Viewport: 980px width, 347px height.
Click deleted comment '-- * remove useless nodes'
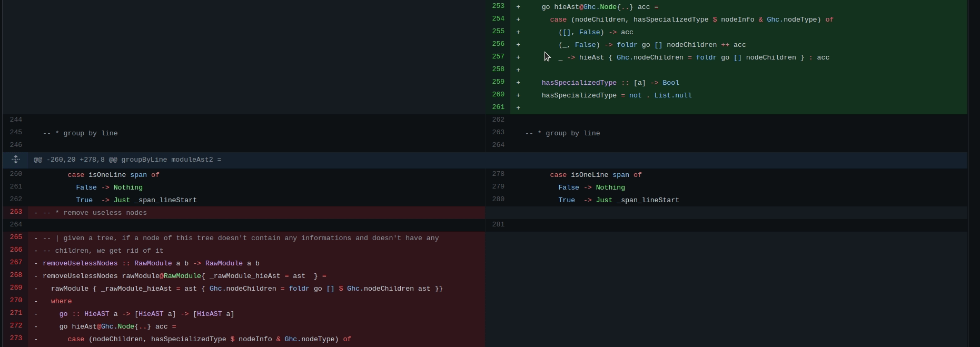click(x=95, y=213)
